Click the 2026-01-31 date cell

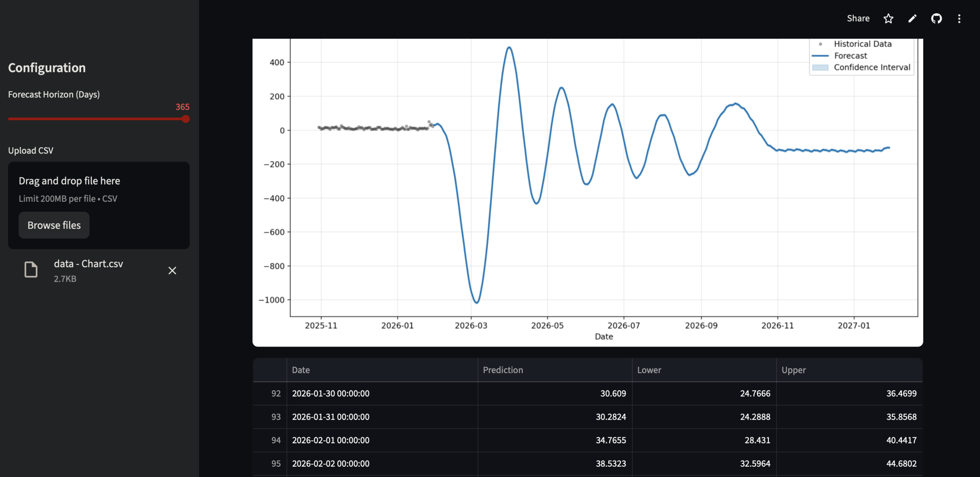coord(331,417)
